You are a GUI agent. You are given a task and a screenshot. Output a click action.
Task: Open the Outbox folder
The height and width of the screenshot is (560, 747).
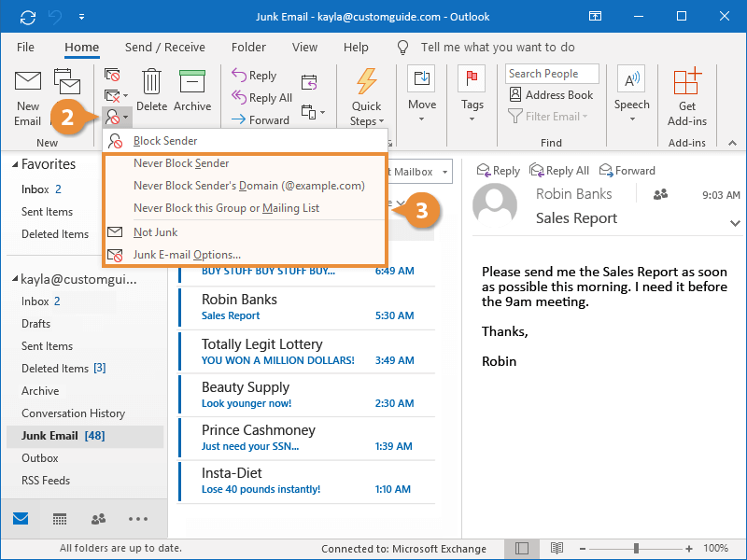pyautogui.click(x=39, y=458)
